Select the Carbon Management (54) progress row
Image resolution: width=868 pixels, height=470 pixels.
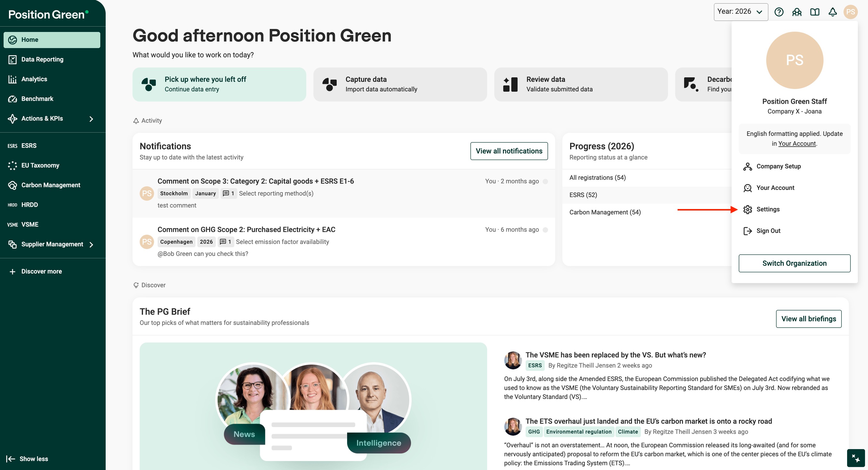pyautogui.click(x=647, y=212)
